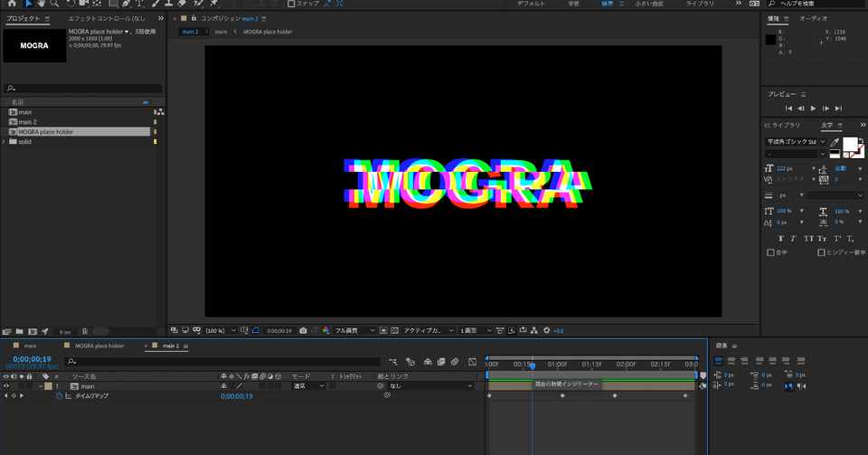868x455 pixels.
Task: Collapse the main layer properties twirl
Action: (41, 386)
